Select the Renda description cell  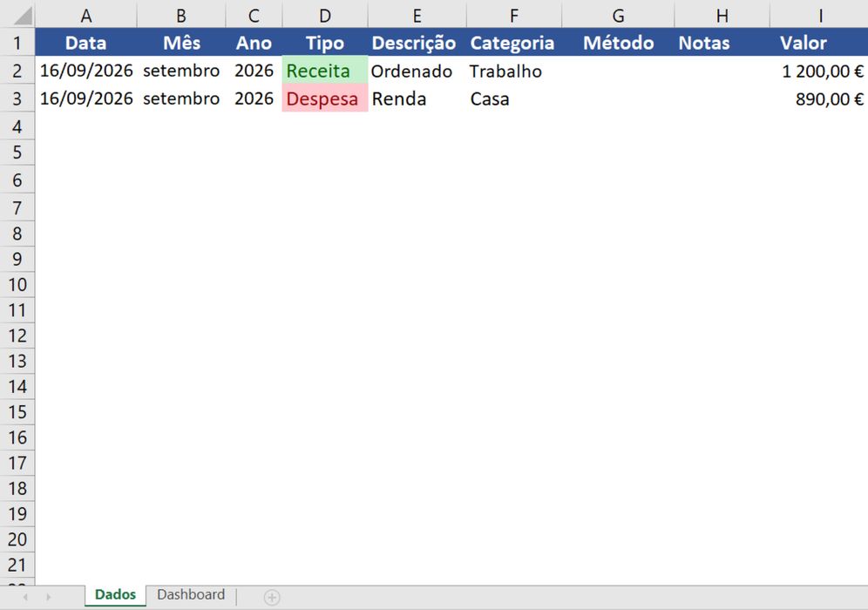click(x=417, y=98)
